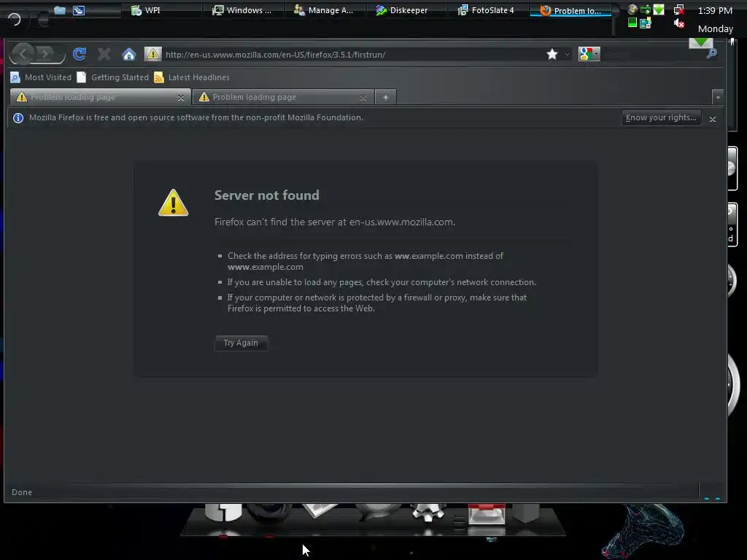Click the Forward navigation arrow
This screenshot has width=747, height=560.
46,54
